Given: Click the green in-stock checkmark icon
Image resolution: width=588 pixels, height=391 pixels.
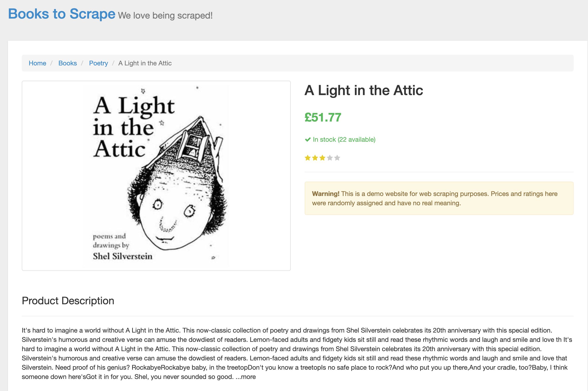Looking at the screenshot, I should [308, 140].
